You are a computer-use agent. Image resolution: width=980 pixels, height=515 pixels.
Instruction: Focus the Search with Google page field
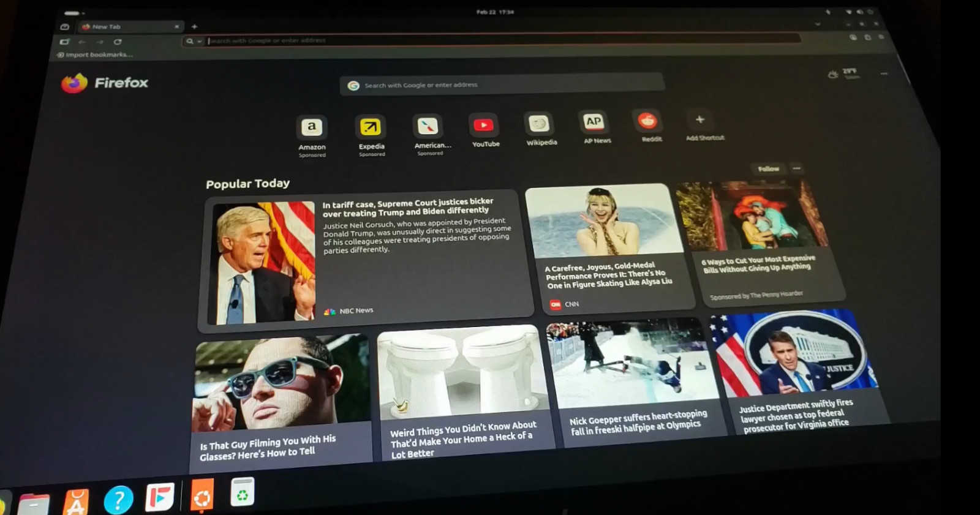point(502,84)
